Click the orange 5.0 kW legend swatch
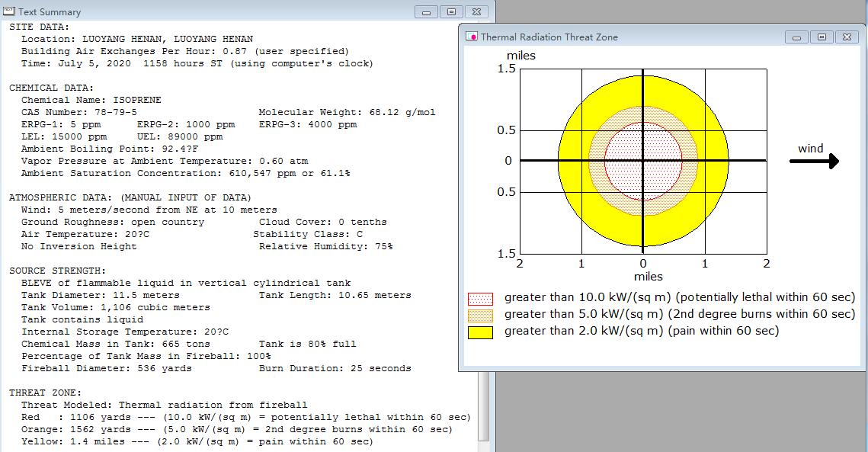 pos(480,316)
